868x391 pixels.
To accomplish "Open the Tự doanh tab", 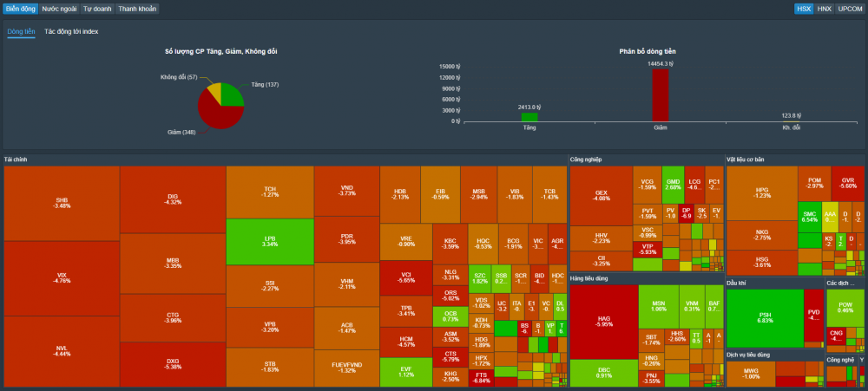I will tap(97, 9).
